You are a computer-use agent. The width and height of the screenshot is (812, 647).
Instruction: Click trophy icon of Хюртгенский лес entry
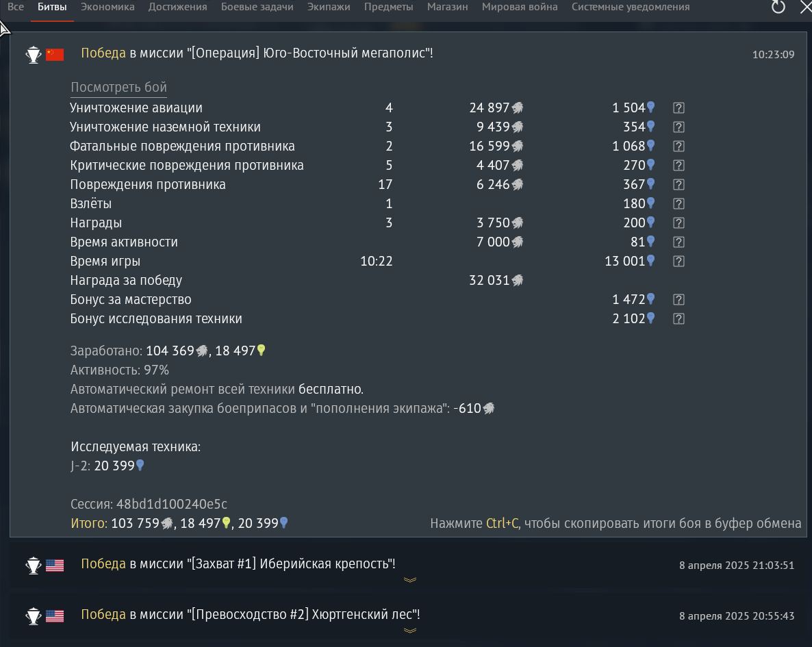[x=34, y=616]
